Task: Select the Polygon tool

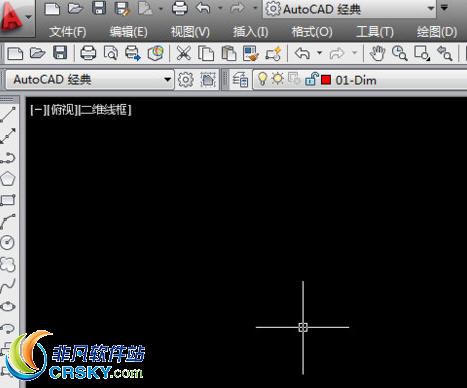Action: pyautogui.click(x=8, y=179)
